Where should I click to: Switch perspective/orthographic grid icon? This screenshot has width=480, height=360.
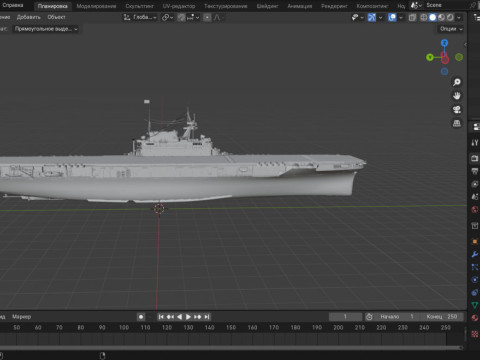(457, 124)
